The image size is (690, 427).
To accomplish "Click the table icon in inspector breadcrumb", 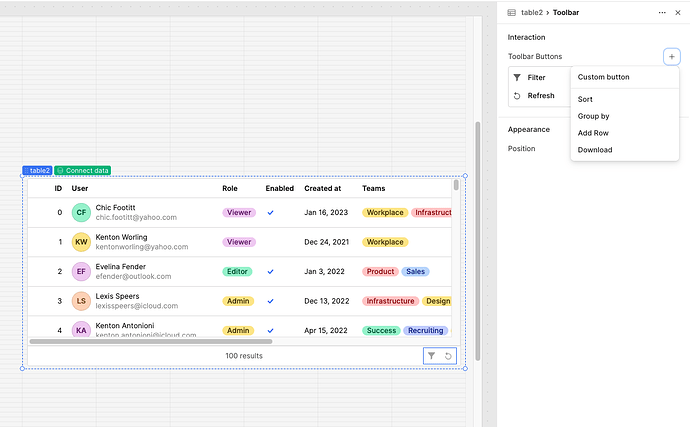I will click(x=512, y=13).
